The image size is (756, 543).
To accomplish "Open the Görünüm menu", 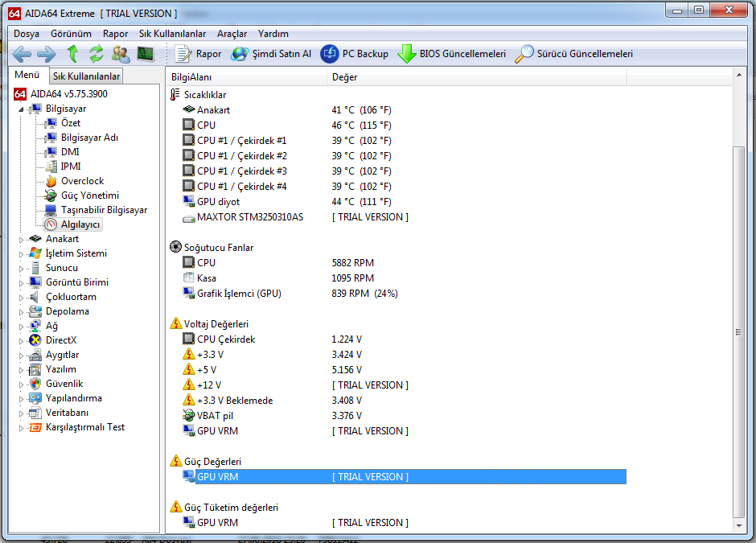I will (x=71, y=34).
